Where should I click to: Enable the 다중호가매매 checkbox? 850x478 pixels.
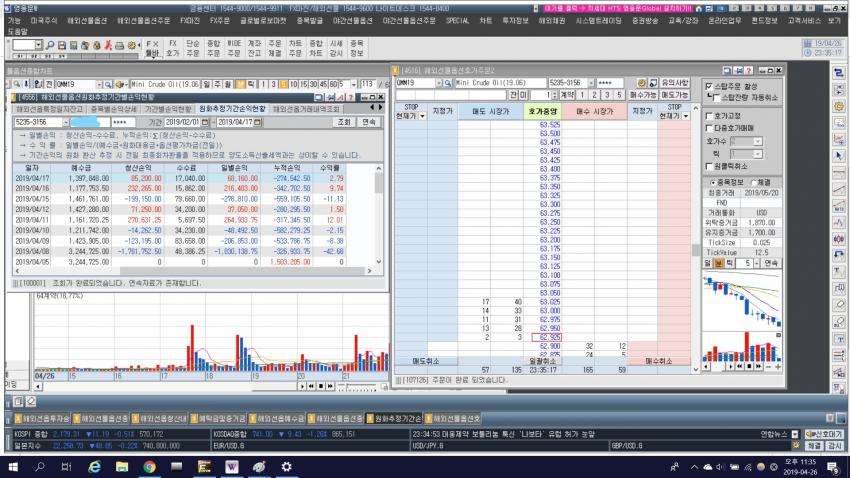click(x=709, y=128)
